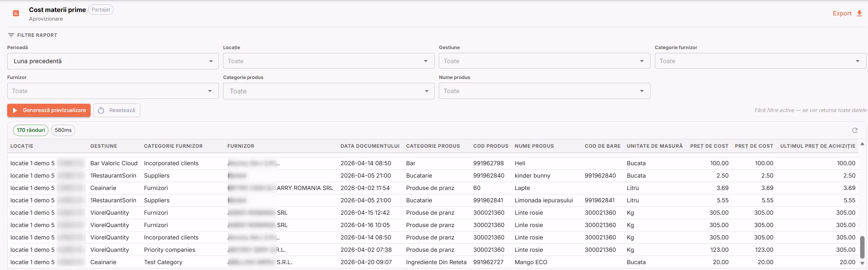868x270 pixels.
Task: Click the 170 rânduri badge
Action: pyautogui.click(x=31, y=130)
